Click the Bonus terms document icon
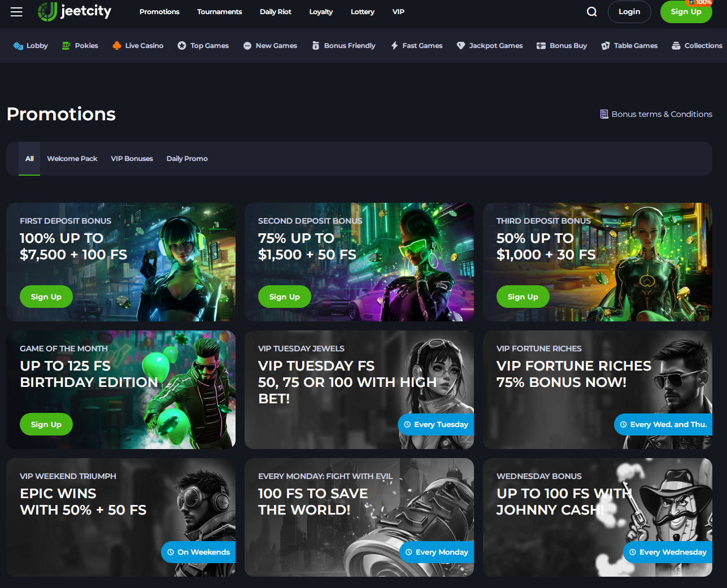727x588 pixels. pos(604,114)
